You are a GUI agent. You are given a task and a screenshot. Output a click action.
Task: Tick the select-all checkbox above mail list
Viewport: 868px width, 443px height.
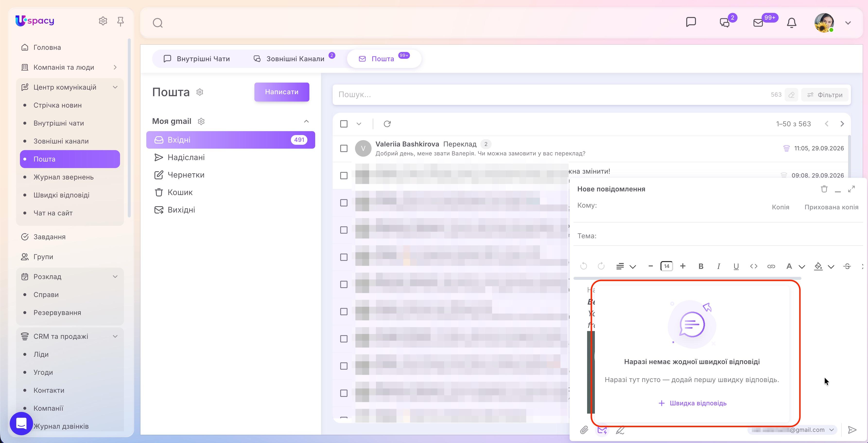[x=344, y=124]
